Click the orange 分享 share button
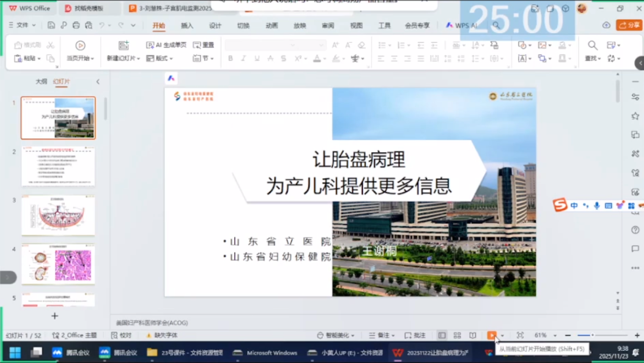Image resolution: width=644 pixels, height=363 pixels. pyautogui.click(x=629, y=26)
